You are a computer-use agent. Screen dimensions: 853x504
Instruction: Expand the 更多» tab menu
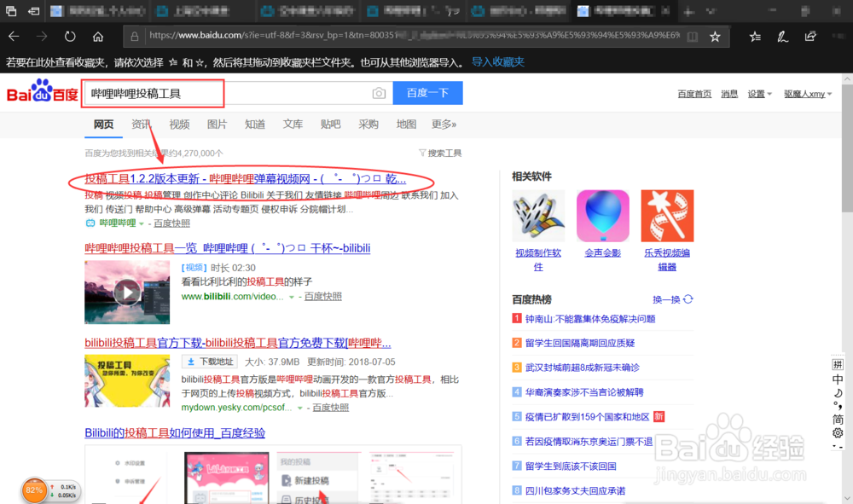[444, 125]
